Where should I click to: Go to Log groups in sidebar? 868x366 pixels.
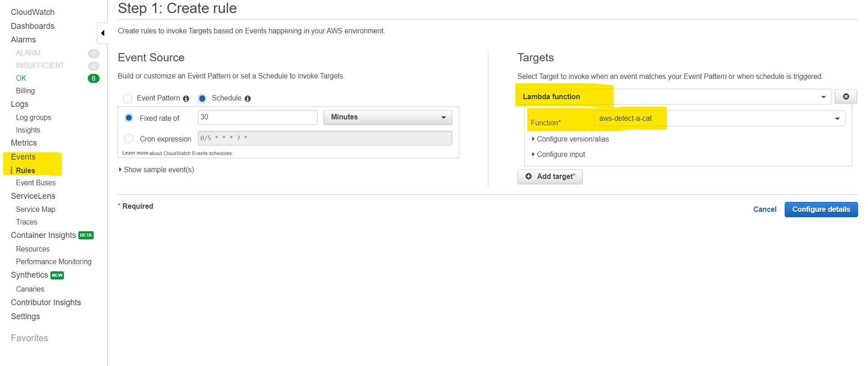coord(33,118)
